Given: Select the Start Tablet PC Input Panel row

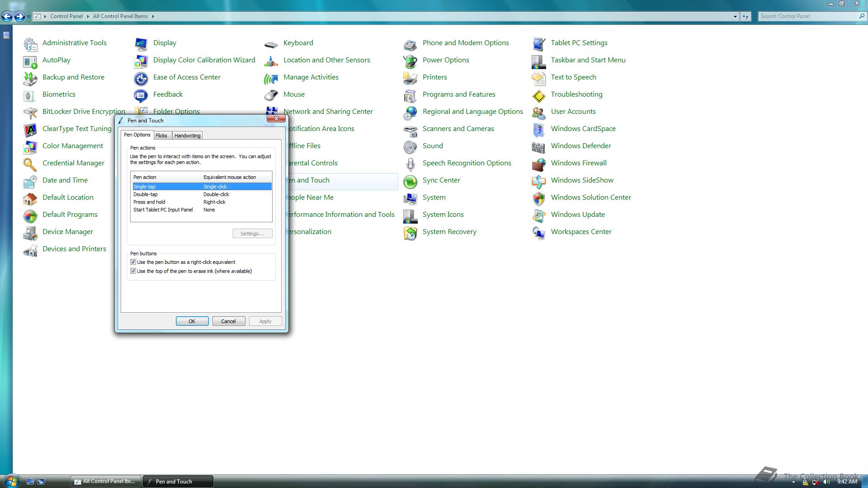Looking at the screenshot, I should 202,210.
